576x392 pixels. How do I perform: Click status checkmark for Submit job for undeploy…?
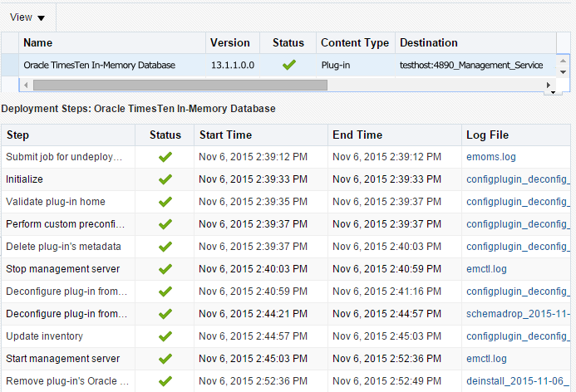(165, 157)
